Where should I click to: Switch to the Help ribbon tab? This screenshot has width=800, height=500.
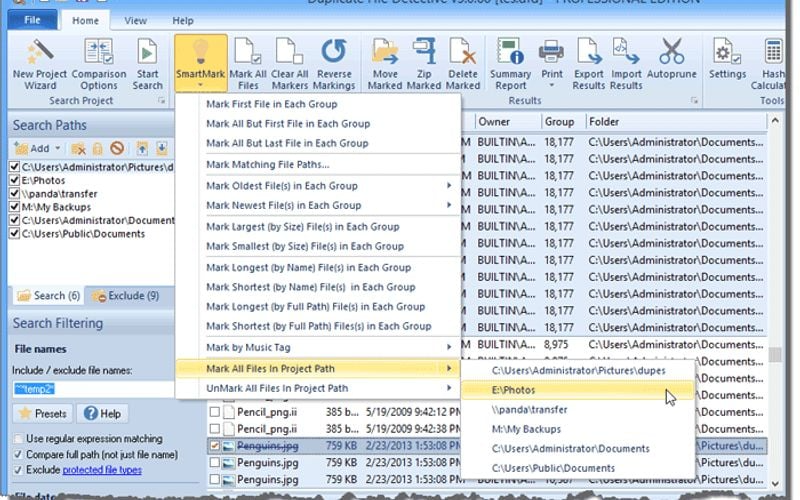pyautogui.click(x=183, y=21)
